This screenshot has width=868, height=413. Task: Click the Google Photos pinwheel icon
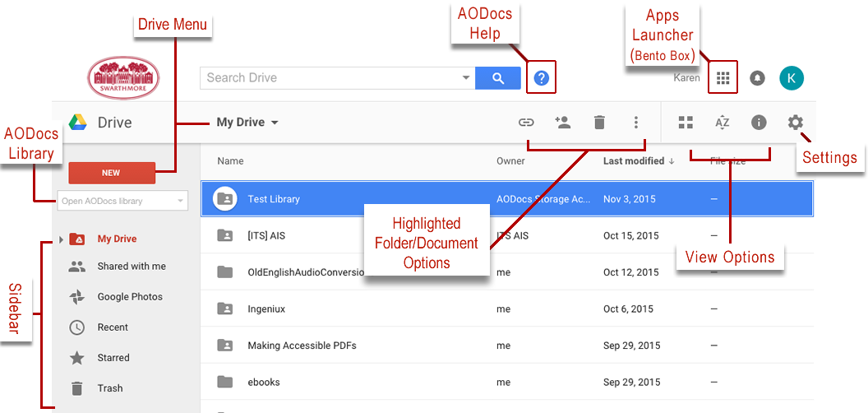click(x=77, y=297)
